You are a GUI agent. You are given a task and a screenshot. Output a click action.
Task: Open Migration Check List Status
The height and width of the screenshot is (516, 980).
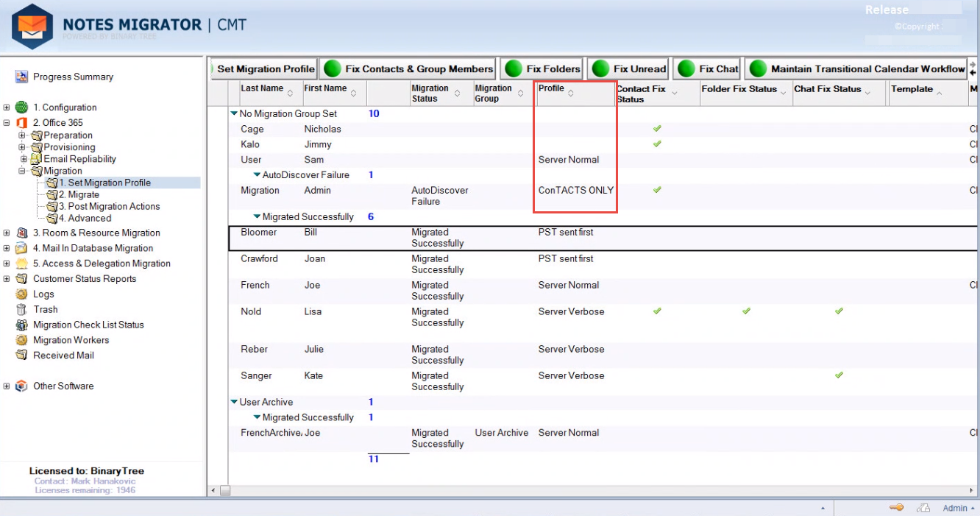(88, 325)
